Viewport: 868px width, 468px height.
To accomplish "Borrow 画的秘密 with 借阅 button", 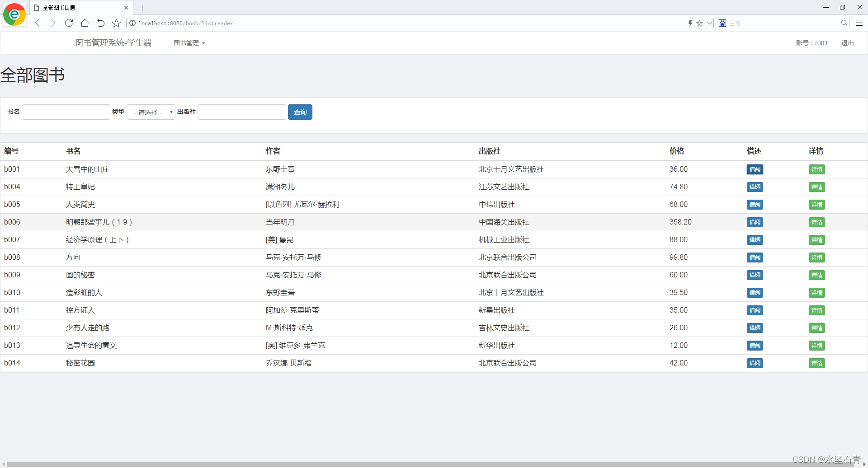I will (755, 275).
